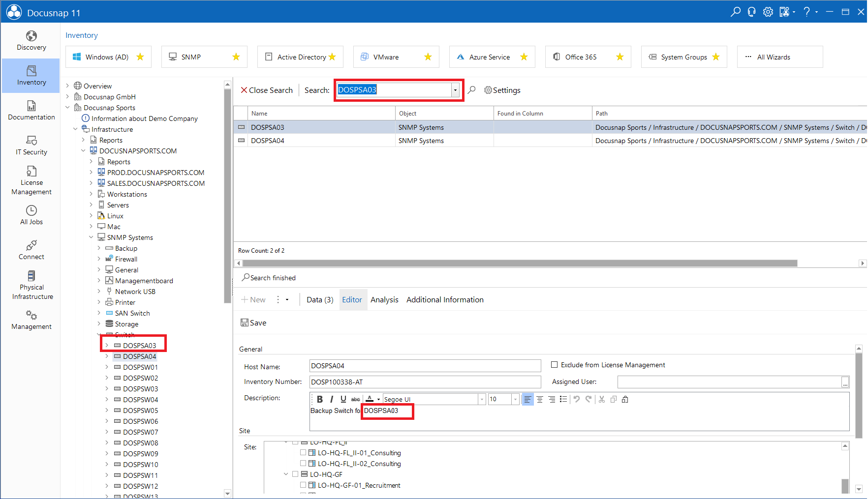The height and width of the screenshot is (499, 868).
Task: Expand the Overview tree node
Action: click(68, 86)
